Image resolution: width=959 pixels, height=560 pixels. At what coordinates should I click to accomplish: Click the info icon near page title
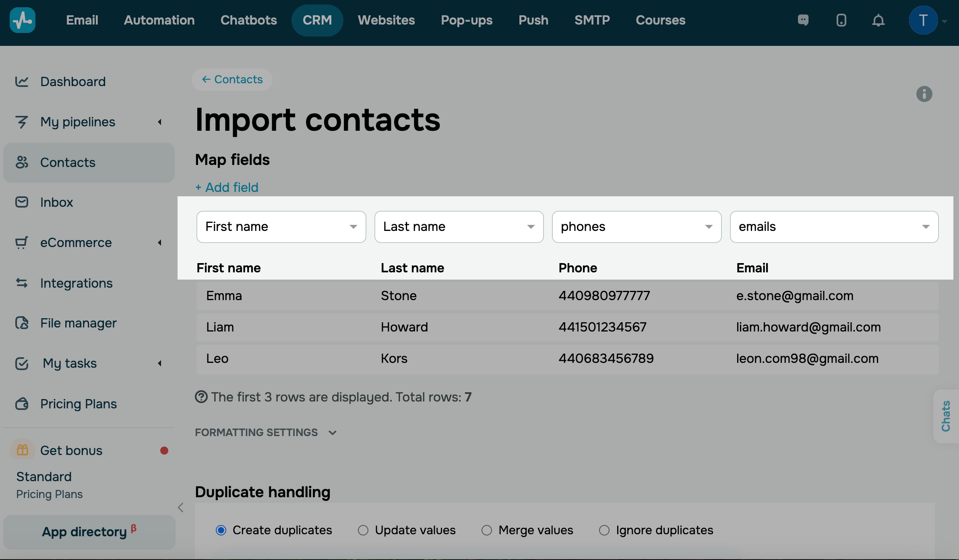click(924, 94)
